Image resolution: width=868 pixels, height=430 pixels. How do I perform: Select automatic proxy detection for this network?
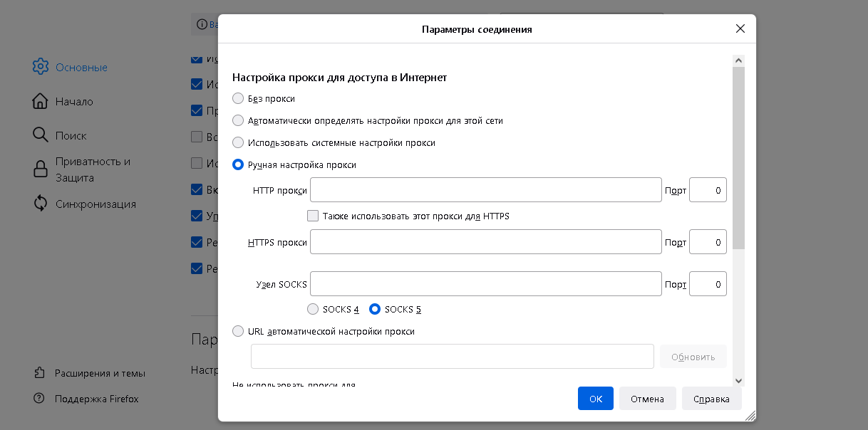(x=238, y=120)
